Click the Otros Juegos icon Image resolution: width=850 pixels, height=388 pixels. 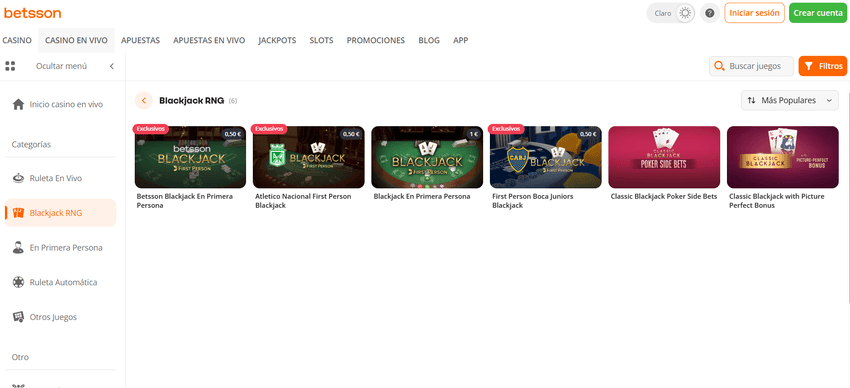point(18,317)
